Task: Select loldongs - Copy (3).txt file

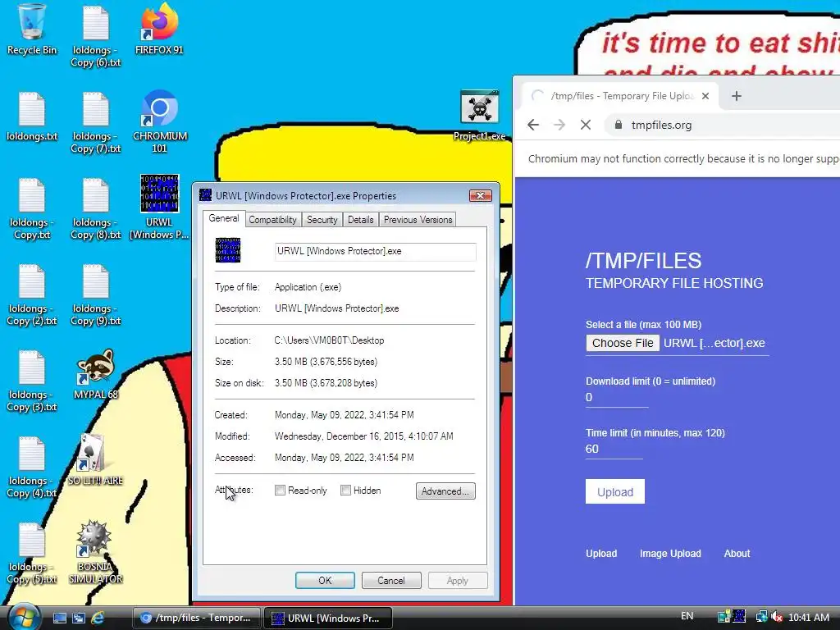Action: pyautogui.click(x=32, y=381)
